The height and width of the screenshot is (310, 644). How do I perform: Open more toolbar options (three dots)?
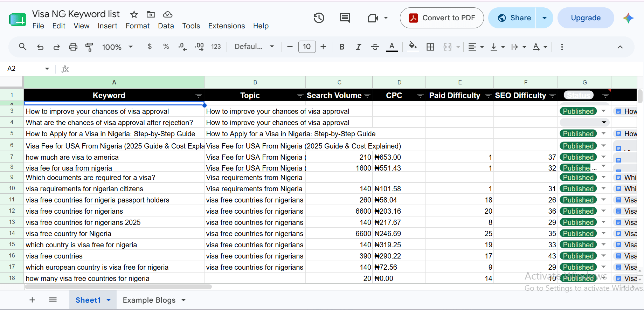click(x=562, y=47)
